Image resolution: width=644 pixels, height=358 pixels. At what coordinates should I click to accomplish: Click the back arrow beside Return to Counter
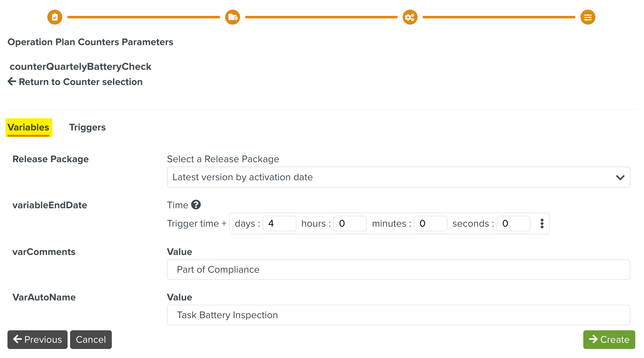click(x=12, y=82)
